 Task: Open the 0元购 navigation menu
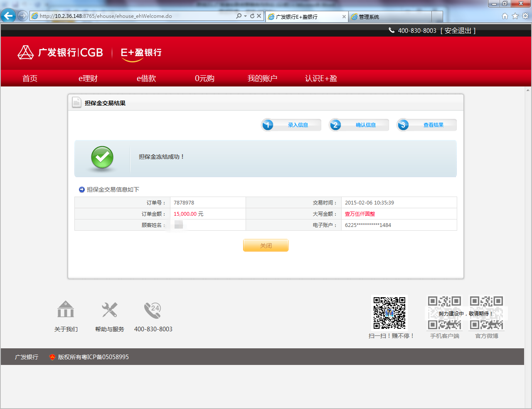tap(204, 79)
